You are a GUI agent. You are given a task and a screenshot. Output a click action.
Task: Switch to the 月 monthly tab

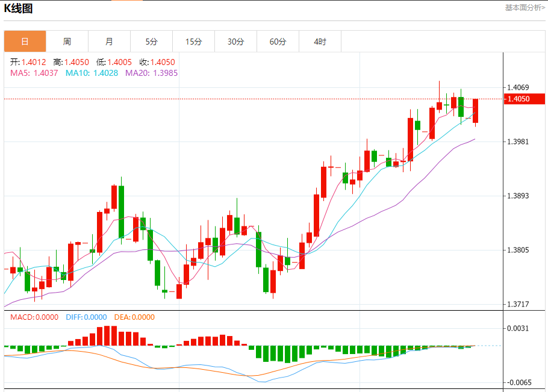click(109, 42)
